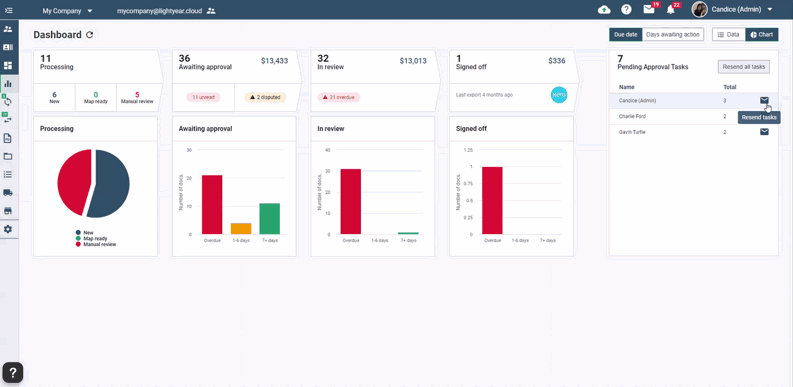793x387 pixels.
Task: Expand the sidebar navigation menu
Action: click(x=8, y=10)
